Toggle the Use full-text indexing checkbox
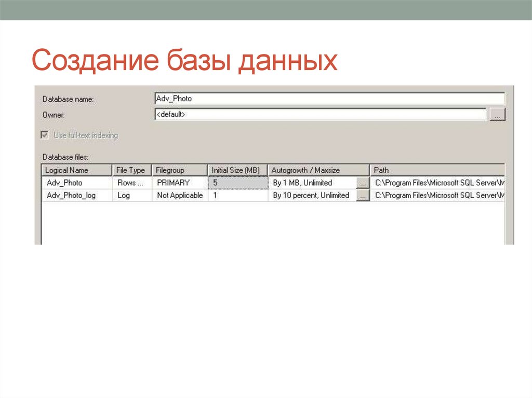Viewport: 532px width, 398px height. pyautogui.click(x=44, y=134)
